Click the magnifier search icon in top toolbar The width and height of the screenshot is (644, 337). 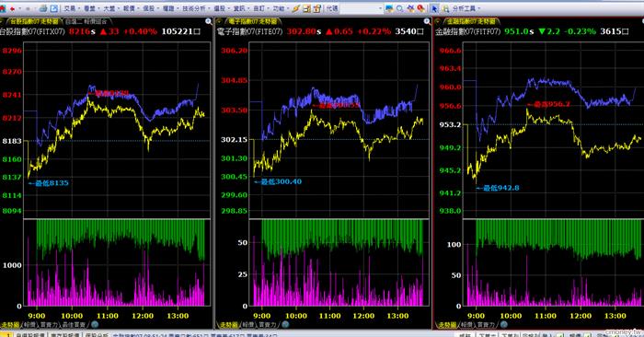[x=399, y=8]
